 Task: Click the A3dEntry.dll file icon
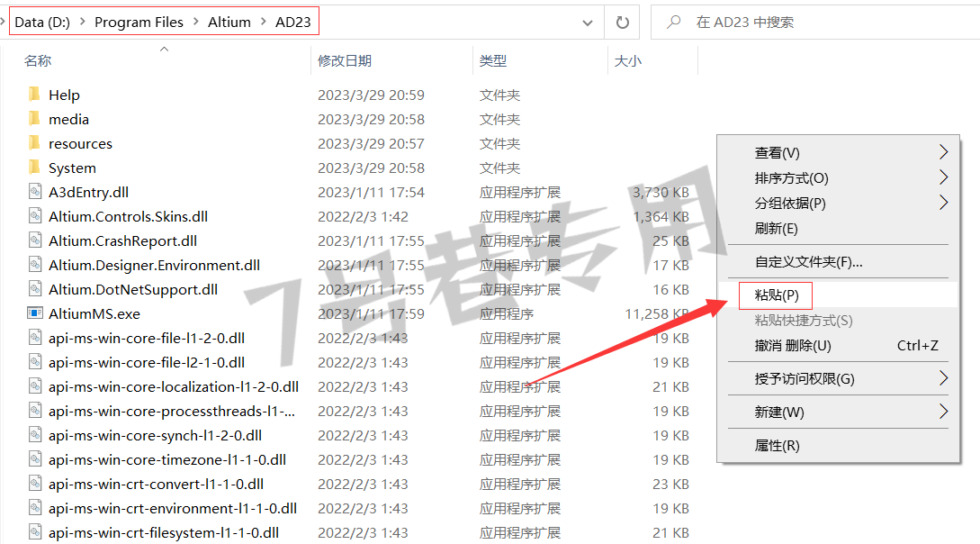(35, 192)
